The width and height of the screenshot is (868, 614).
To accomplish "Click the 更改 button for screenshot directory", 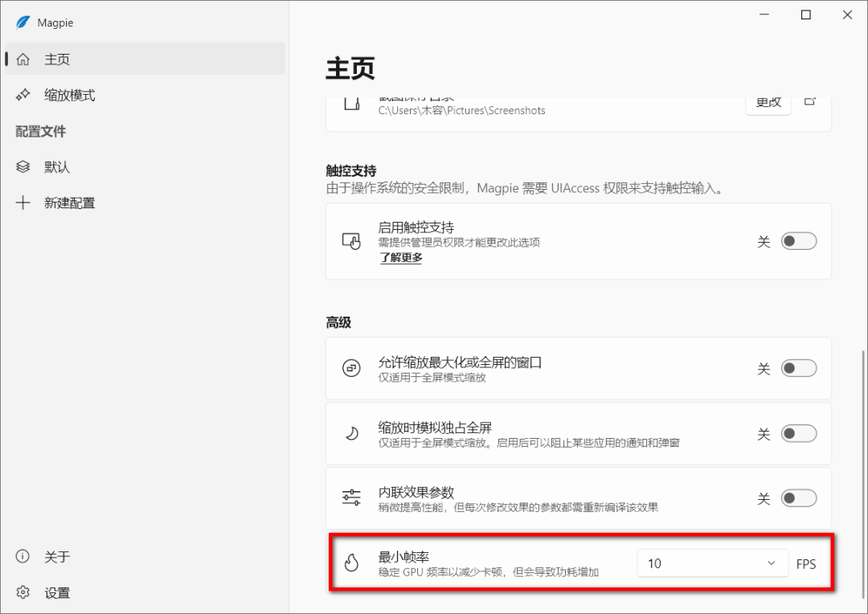I will point(768,102).
